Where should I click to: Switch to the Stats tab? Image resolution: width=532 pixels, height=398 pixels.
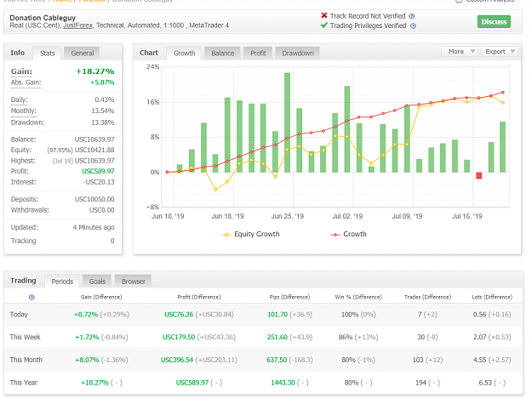coord(47,54)
